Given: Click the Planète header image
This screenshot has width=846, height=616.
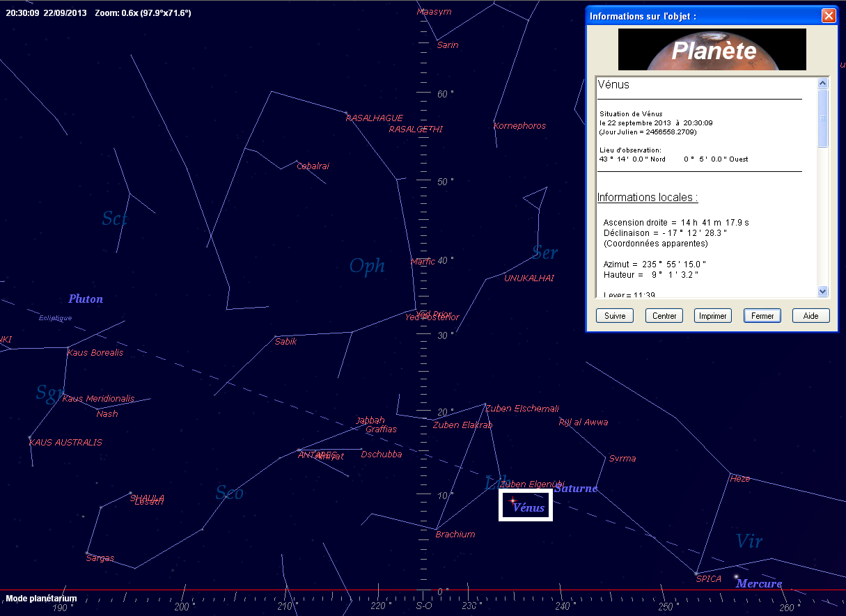Looking at the screenshot, I should click(712, 49).
